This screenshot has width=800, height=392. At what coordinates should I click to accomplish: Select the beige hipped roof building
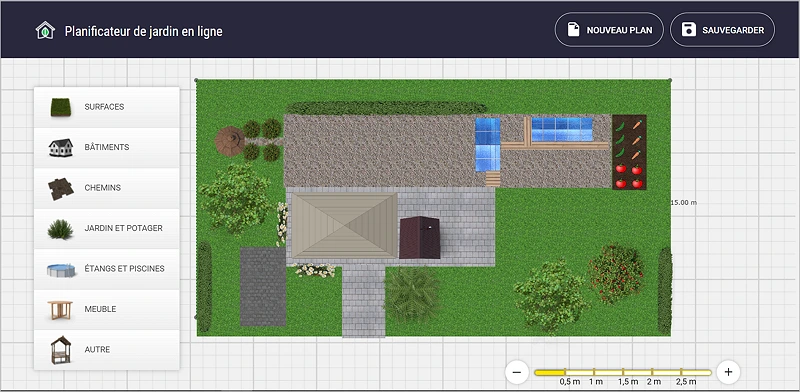[x=344, y=225]
